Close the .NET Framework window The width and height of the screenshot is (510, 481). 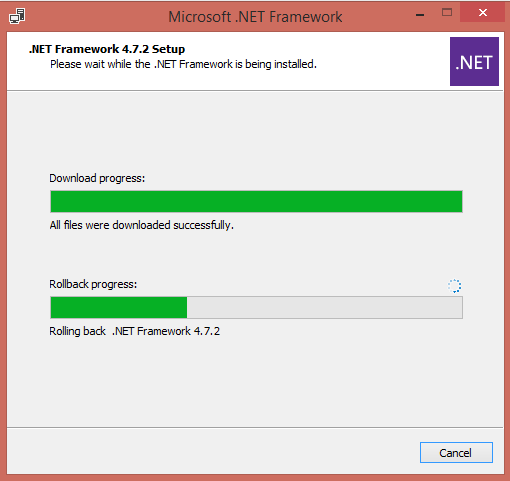(482, 13)
